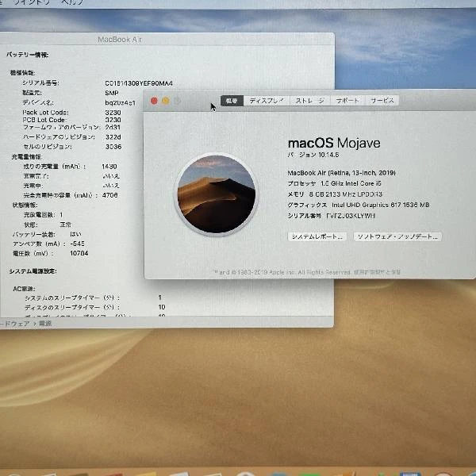This screenshot has width=476, height=476.
Task: Click the システムレポート... button
Action: (x=317, y=236)
